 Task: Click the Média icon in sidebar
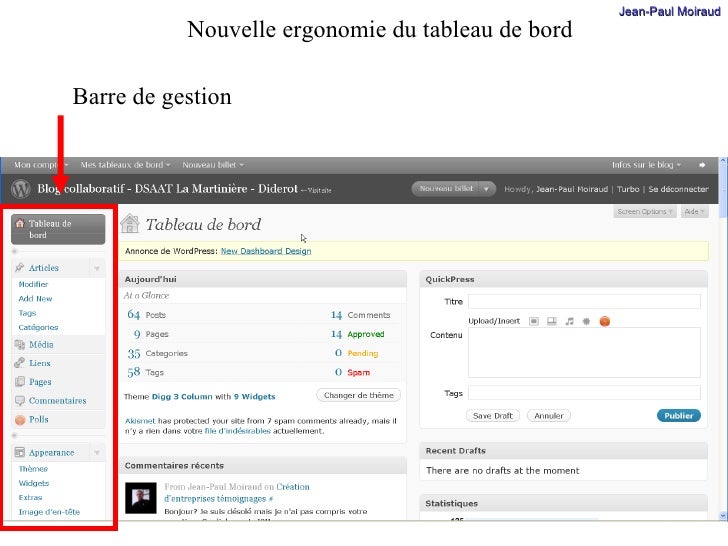pos(20,344)
